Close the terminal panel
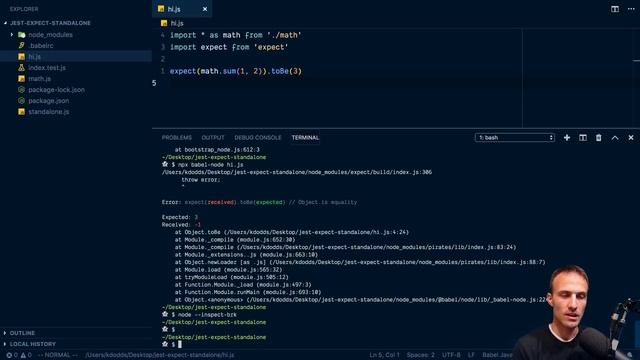Viewport: 640px width, 360px height. click(631, 138)
